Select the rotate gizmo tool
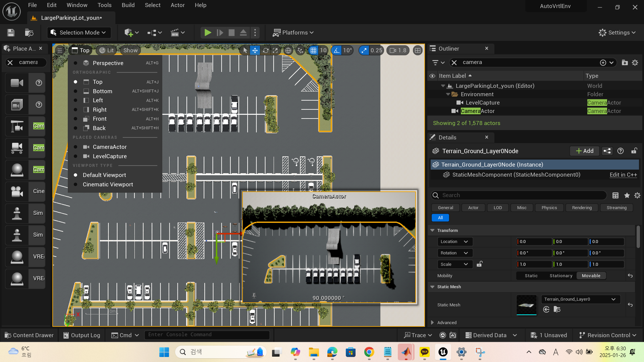 click(x=265, y=50)
